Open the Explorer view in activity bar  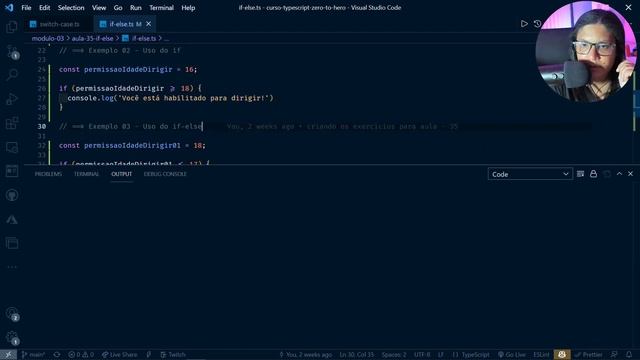coord(12,27)
